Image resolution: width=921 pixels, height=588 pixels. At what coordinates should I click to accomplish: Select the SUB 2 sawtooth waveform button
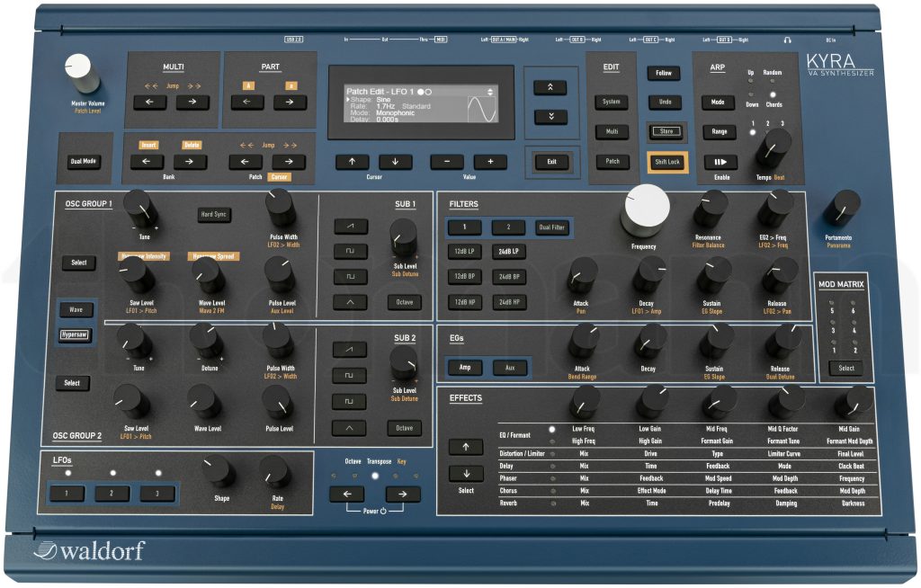coord(350,350)
